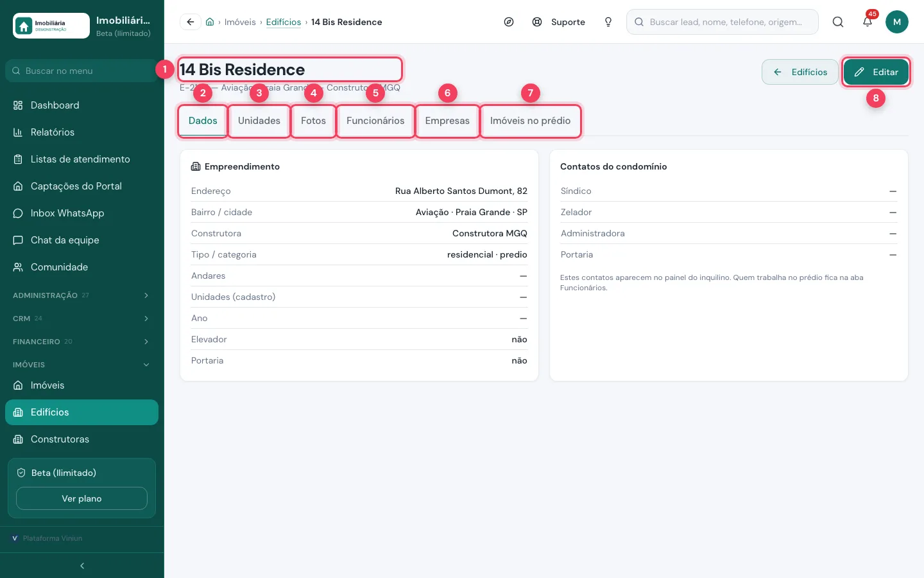Expand the Financeiro section

[81, 342]
